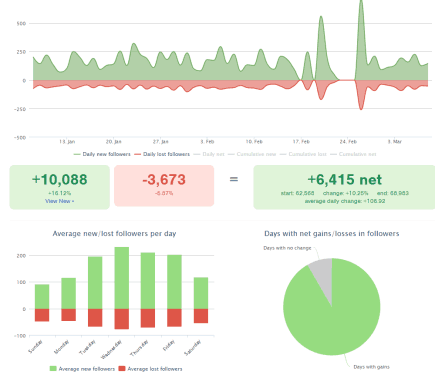Select the Wednesday green new followers bar
Image resolution: width=435 pixels, height=375 pixels.
122,278
